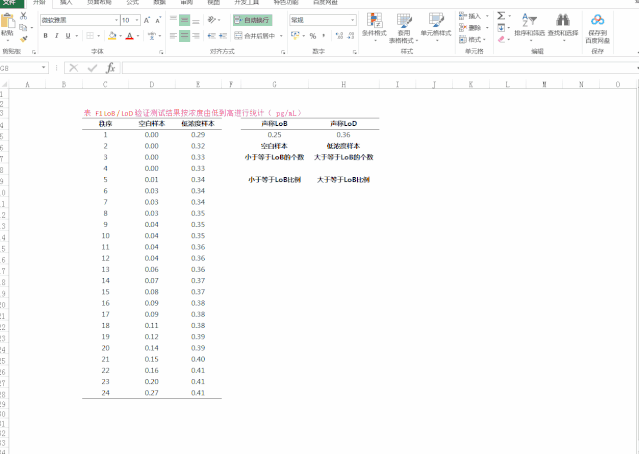Click the Name Box showing the cell reference
639x454 pixels.
point(25,68)
